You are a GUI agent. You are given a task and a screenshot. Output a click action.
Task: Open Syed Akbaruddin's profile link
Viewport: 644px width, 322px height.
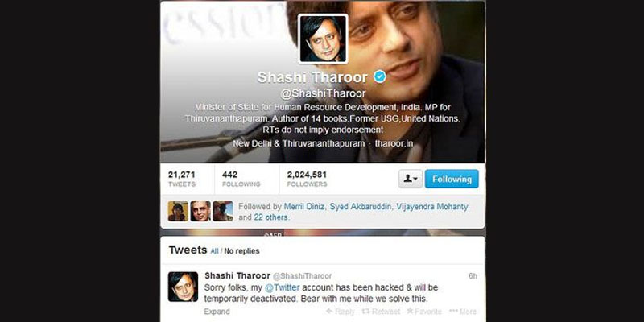tap(360, 207)
